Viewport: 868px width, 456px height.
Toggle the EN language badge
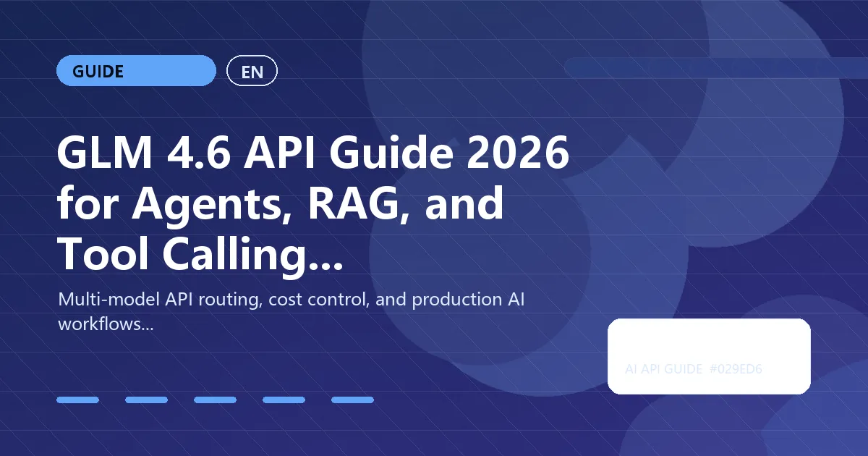tap(252, 70)
